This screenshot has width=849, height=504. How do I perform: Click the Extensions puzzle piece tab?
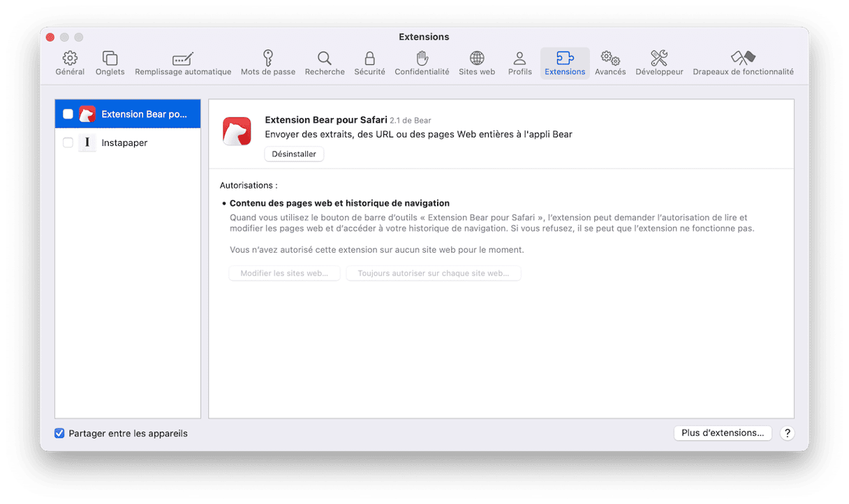pyautogui.click(x=565, y=62)
